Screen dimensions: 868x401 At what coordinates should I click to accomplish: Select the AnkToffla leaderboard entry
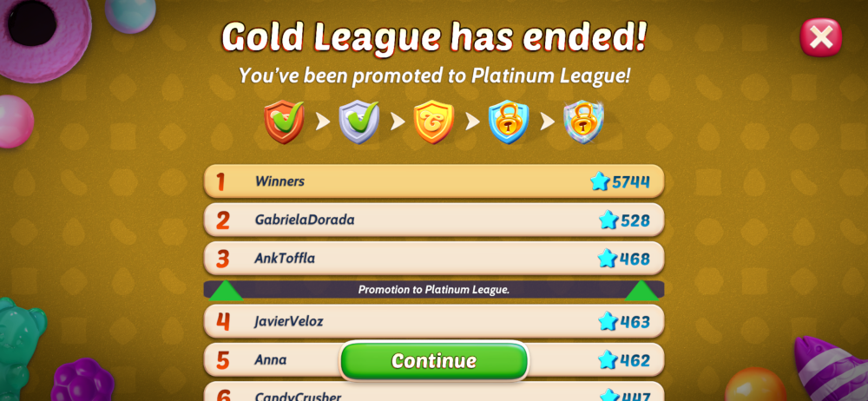(433, 258)
